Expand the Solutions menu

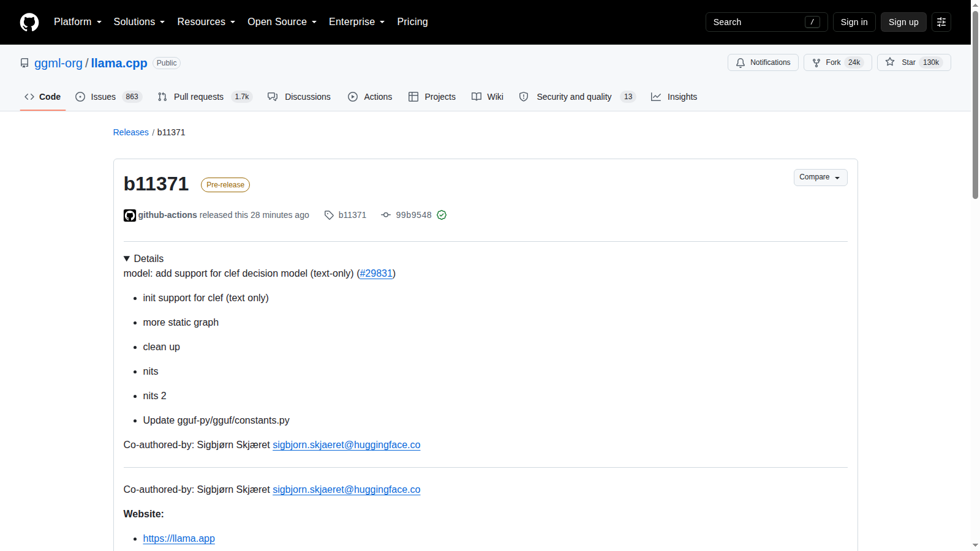click(139, 22)
